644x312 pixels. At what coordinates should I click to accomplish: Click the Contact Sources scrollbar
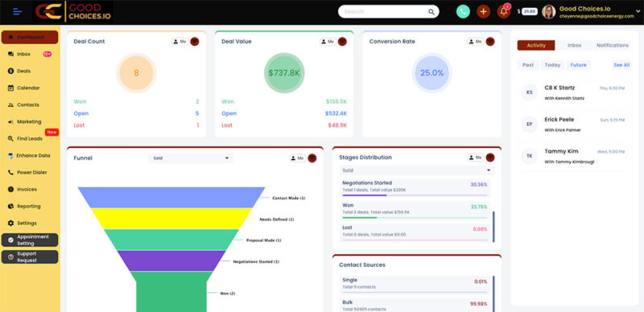tap(493, 294)
